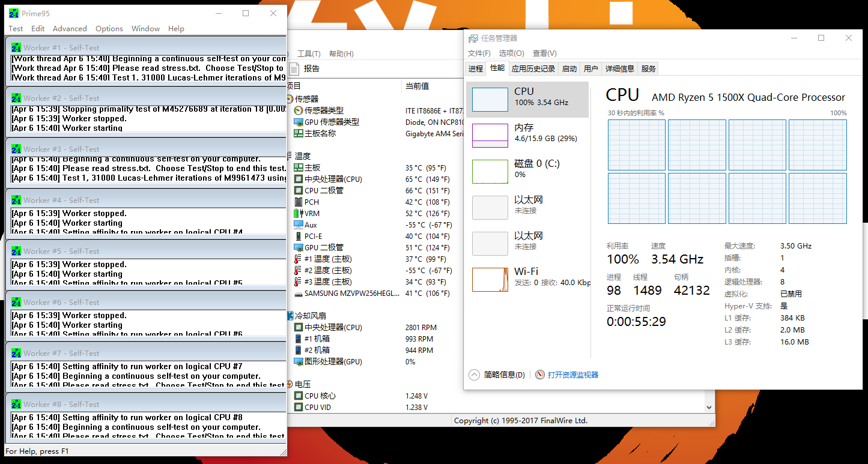Click the Worker #5 Self-Test window icon
This screenshot has height=464, width=868.
point(16,251)
